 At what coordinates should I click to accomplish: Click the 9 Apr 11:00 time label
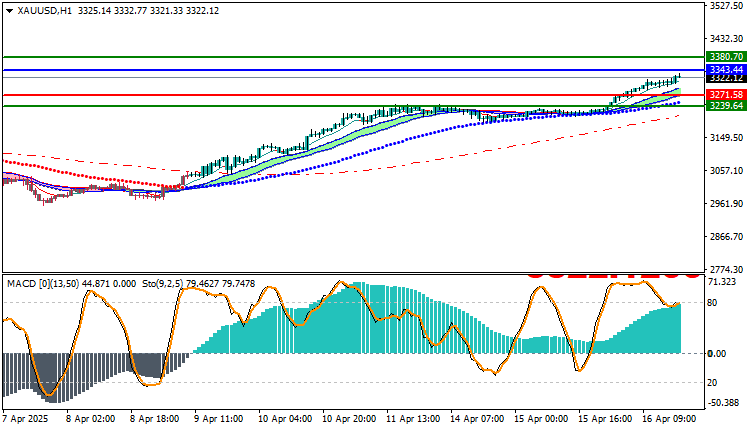[218, 419]
